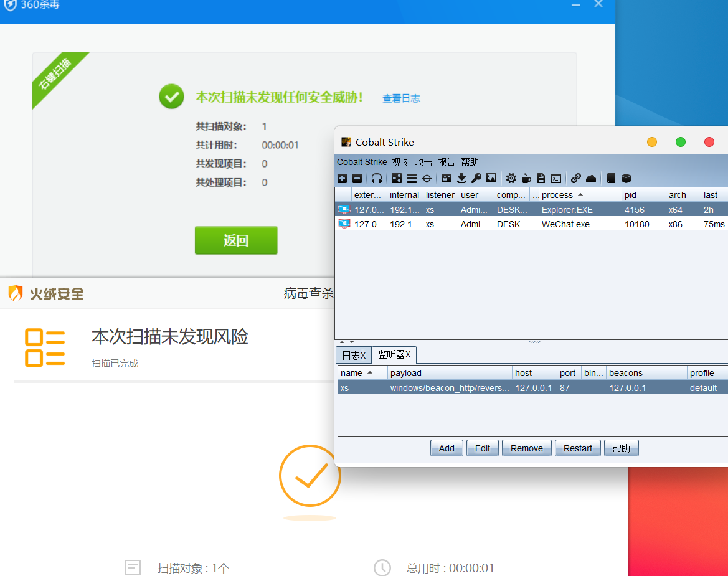
Task: Minimize the 360杀毒 window
Action: (x=575, y=4)
